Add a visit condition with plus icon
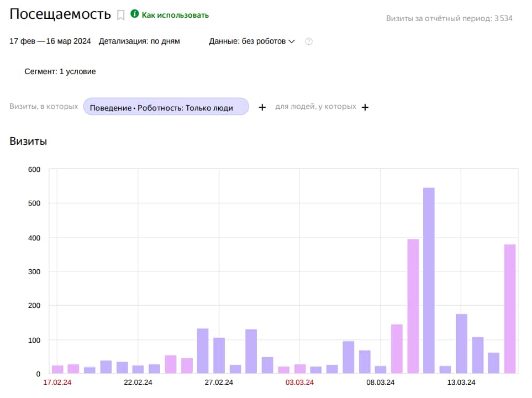 262,107
